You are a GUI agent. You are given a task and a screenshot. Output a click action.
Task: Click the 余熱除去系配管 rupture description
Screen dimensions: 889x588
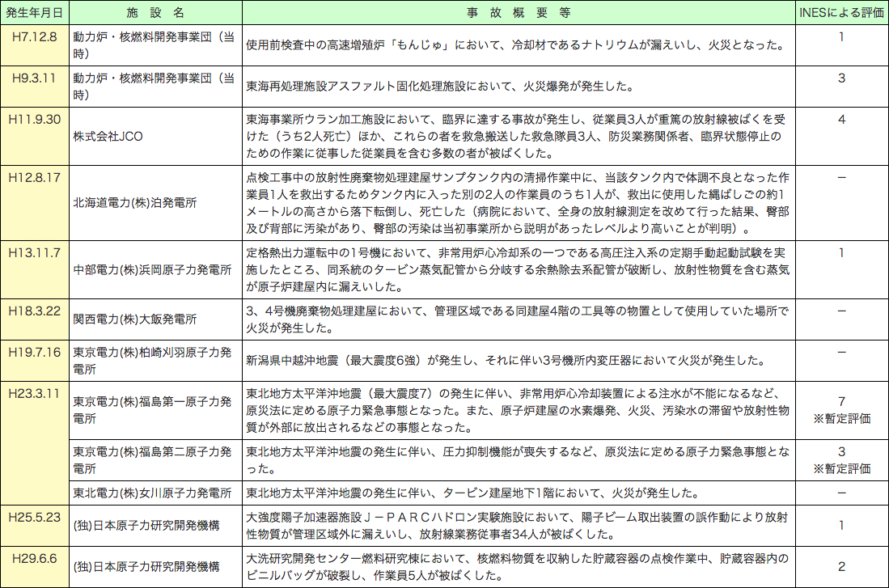click(x=518, y=269)
